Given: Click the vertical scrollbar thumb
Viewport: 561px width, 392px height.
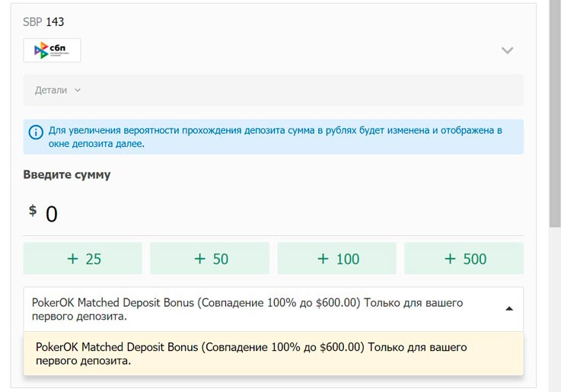Looking at the screenshot, I should [x=554, y=114].
